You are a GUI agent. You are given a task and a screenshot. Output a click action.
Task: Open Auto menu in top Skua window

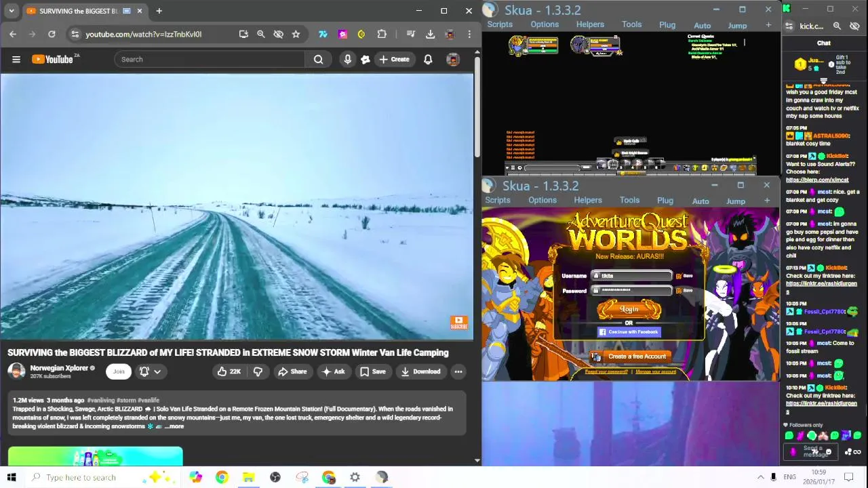703,26
